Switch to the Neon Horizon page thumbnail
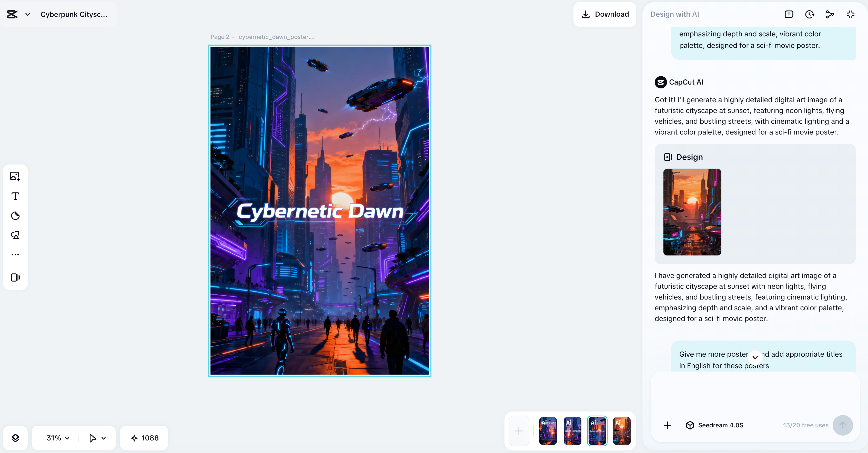 click(x=572, y=431)
